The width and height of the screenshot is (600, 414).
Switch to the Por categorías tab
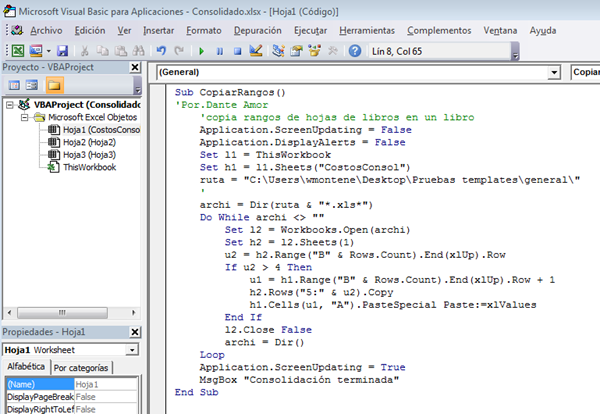pos(83,367)
